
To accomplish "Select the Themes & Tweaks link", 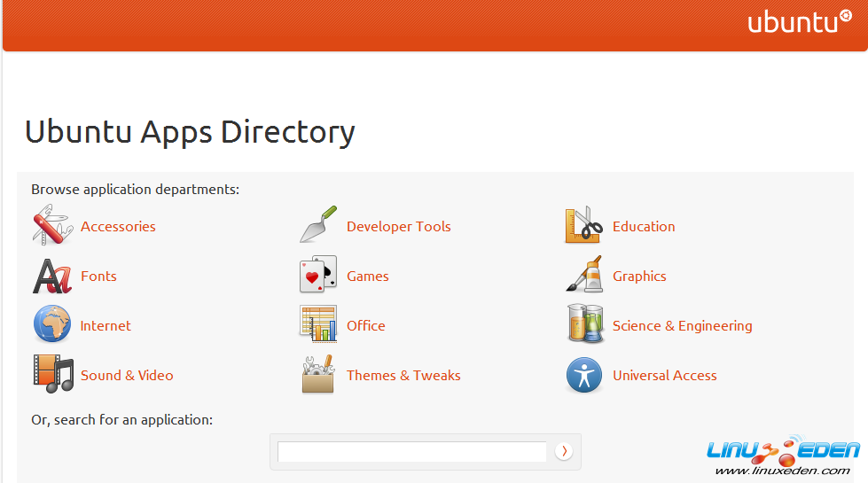I will click(403, 376).
